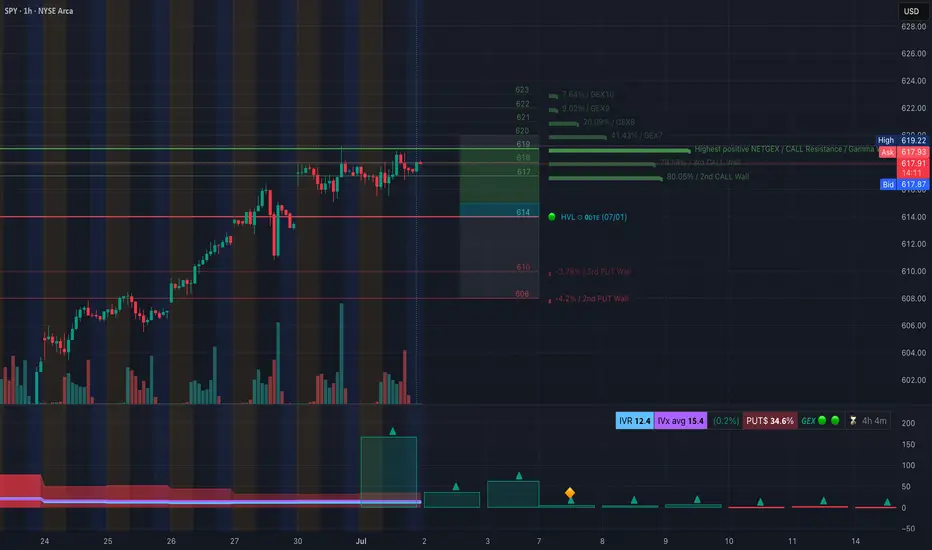Click the -3.78% / 3rd PUT Wall label
Screen dimensions: 932x550
[593, 272]
